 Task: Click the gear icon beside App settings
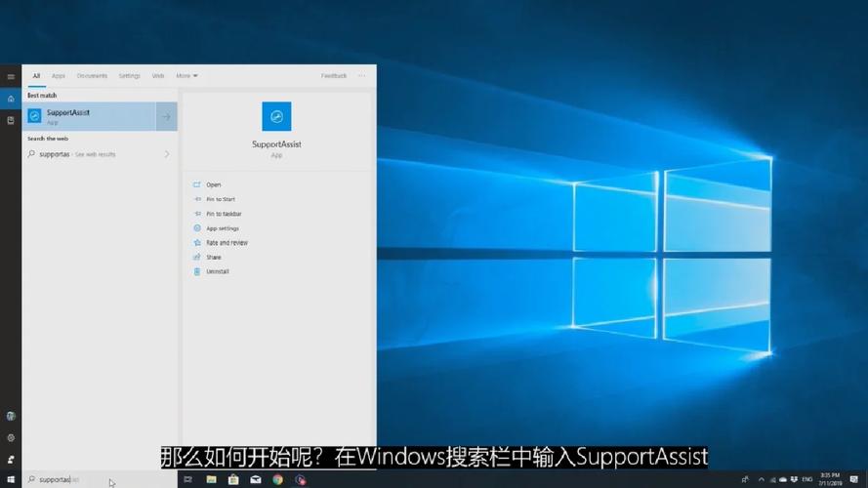[x=196, y=228]
